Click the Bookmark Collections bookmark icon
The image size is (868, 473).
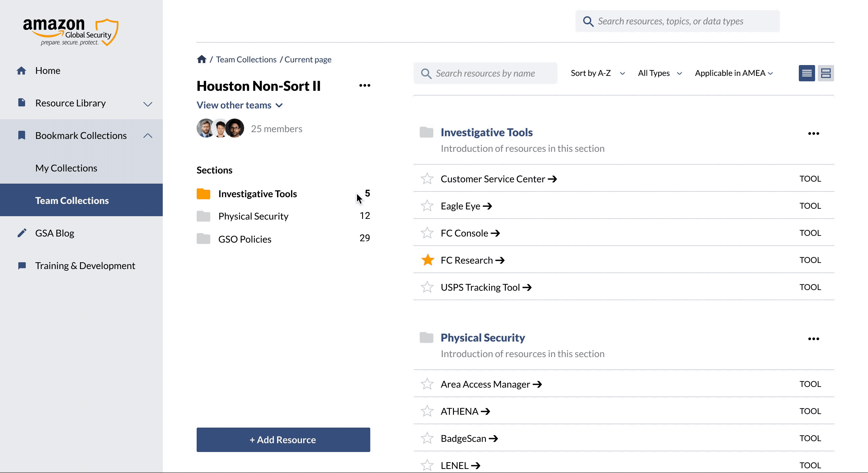(21, 135)
